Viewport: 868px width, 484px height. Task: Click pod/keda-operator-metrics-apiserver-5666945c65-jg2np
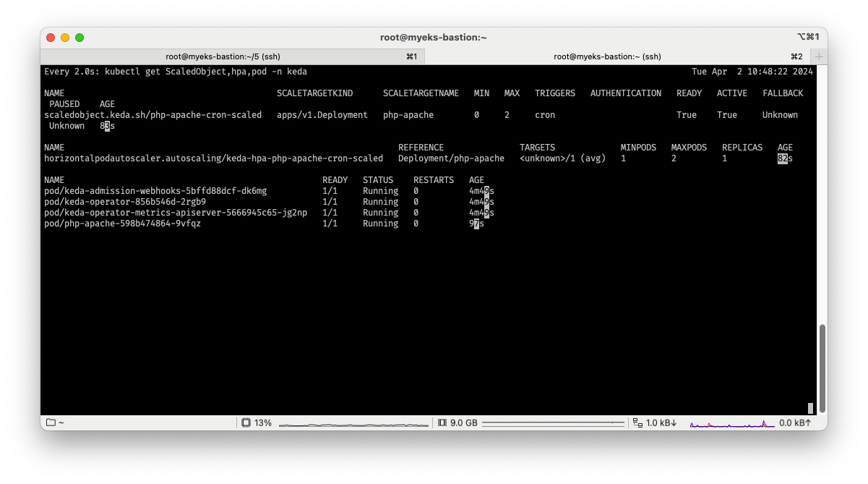(176, 213)
